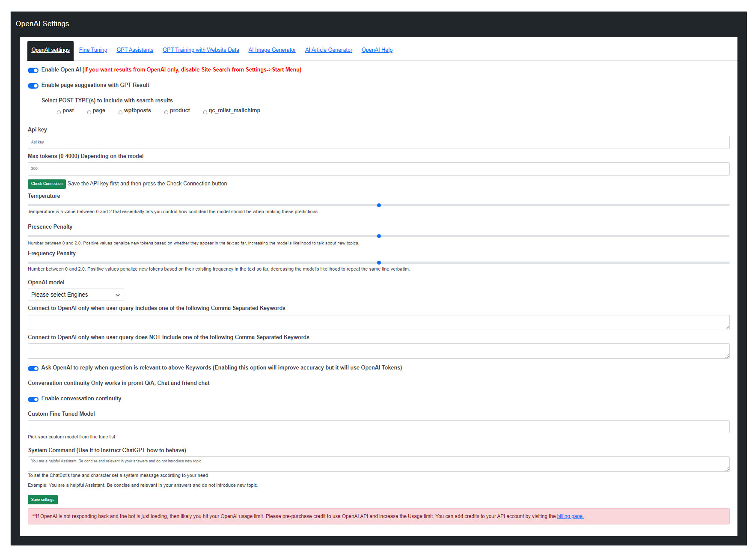Select the product radio button
The width and height of the screenshot is (755, 560).
tap(166, 112)
